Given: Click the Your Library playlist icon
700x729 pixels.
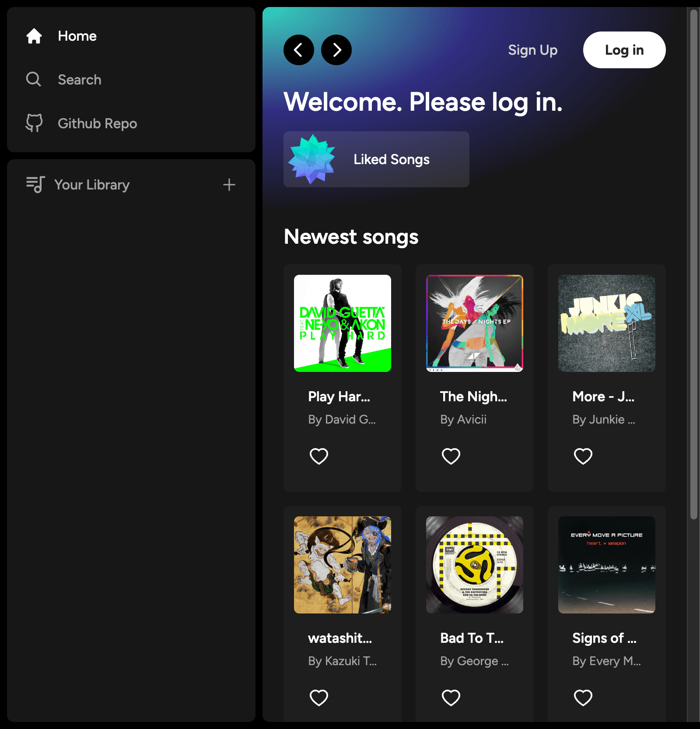Looking at the screenshot, I should point(35,184).
